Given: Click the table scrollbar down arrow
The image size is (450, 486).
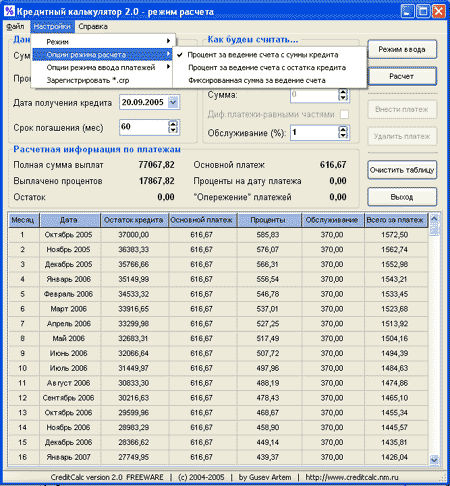Looking at the screenshot, I should 434,459.
